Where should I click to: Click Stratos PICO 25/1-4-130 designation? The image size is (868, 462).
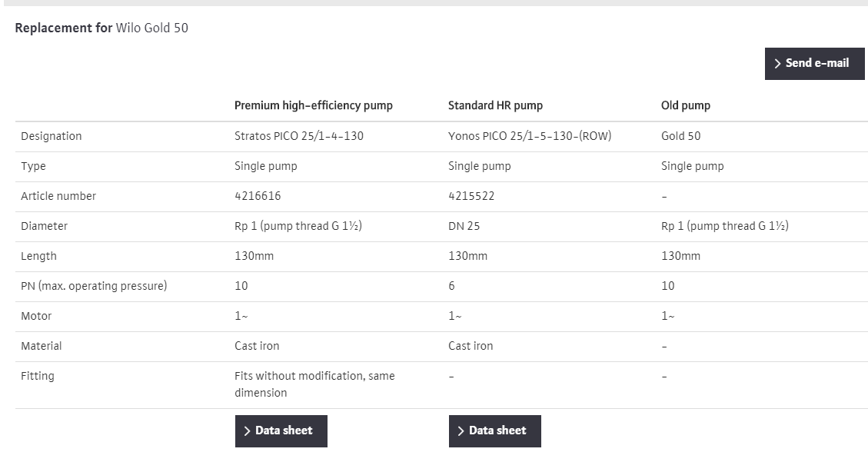point(298,136)
